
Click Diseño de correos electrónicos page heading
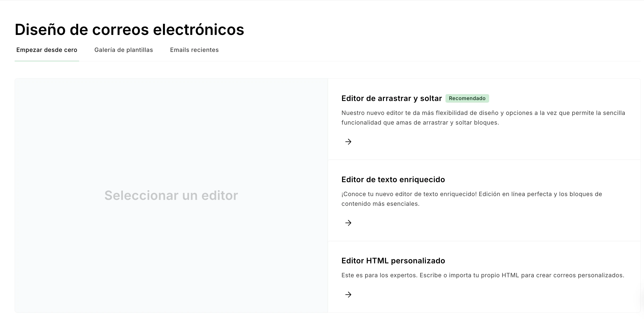129,29
